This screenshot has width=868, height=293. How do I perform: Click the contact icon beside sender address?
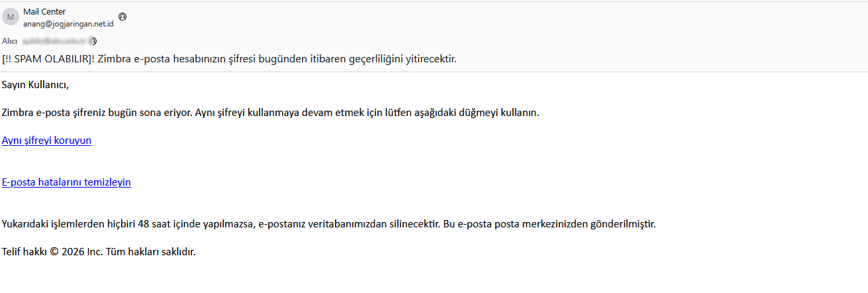pyautogui.click(x=122, y=17)
